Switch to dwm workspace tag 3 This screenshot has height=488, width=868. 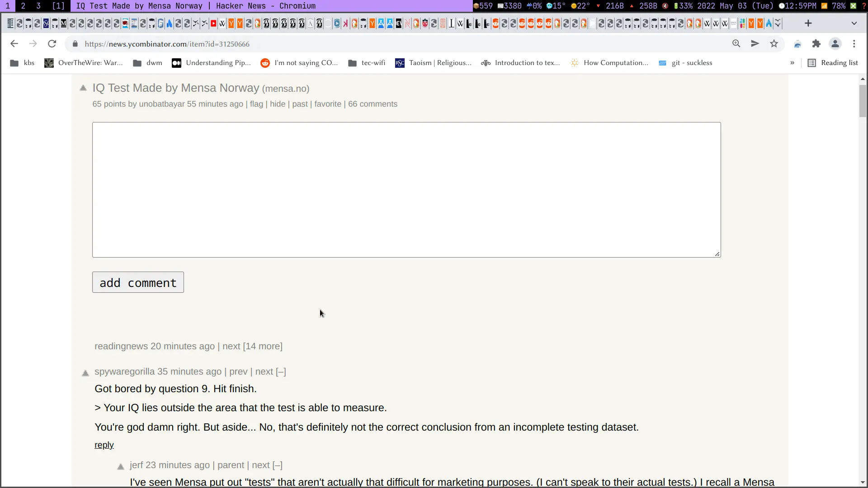click(x=38, y=6)
